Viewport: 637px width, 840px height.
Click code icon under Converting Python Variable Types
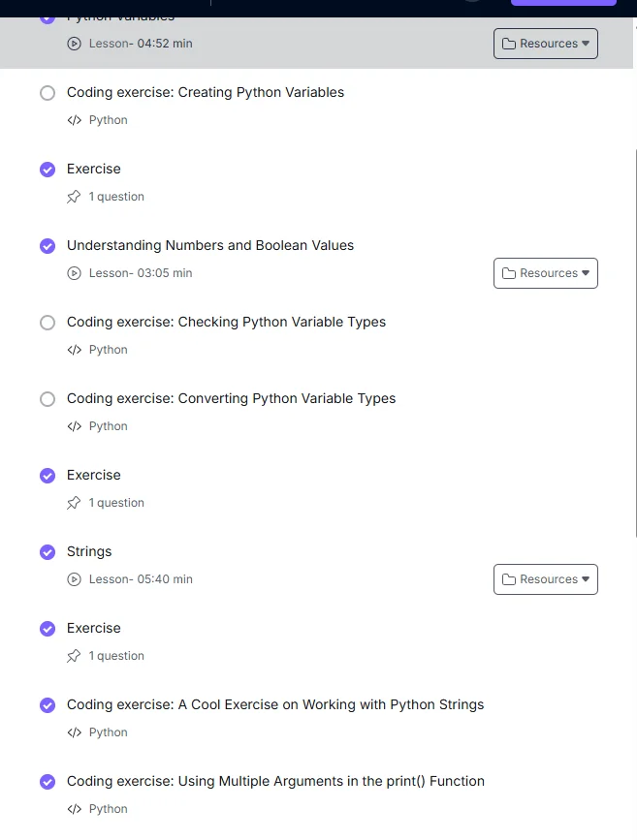(74, 426)
